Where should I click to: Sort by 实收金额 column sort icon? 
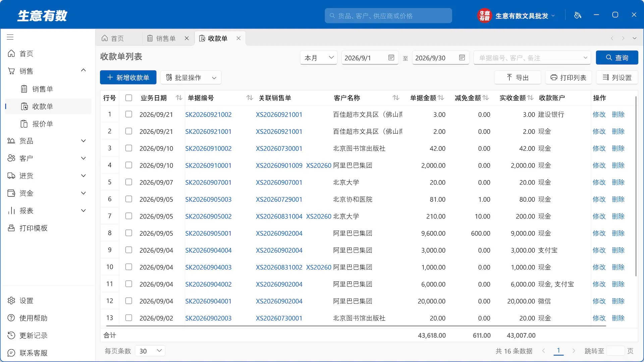click(x=530, y=98)
